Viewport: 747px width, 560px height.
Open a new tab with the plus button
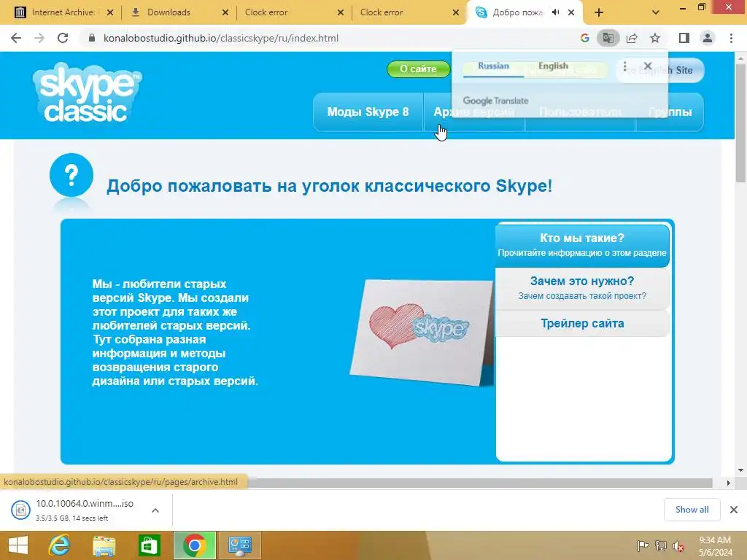point(599,12)
